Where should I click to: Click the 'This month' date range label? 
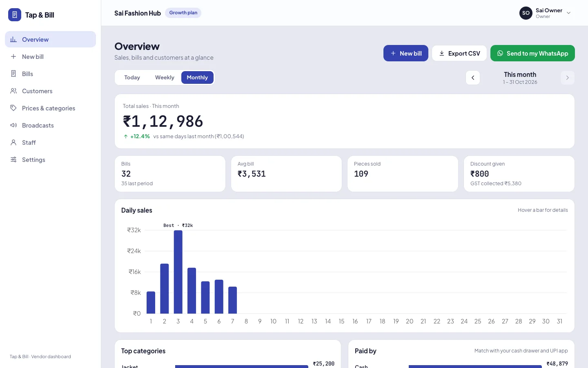(520, 74)
